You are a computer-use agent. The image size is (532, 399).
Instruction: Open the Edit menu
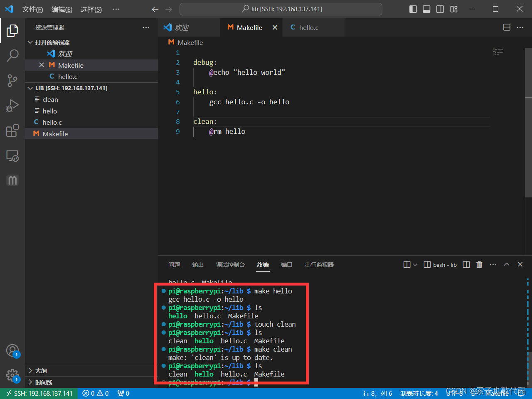62,9
